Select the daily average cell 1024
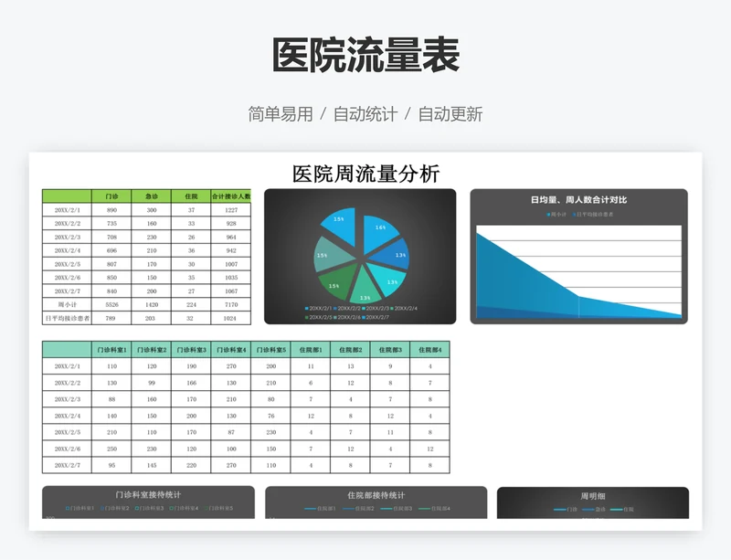The image size is (731, 560). 231,318
